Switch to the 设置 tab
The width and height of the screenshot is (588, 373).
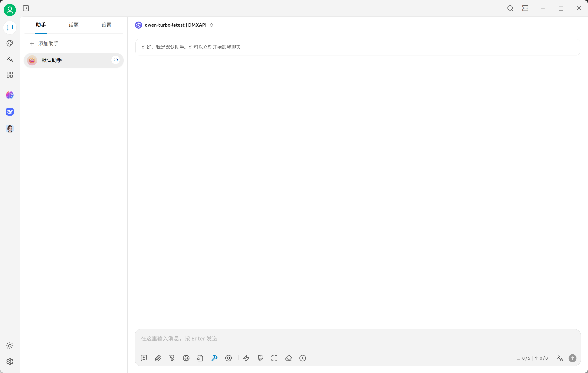(x=106, y=25)
